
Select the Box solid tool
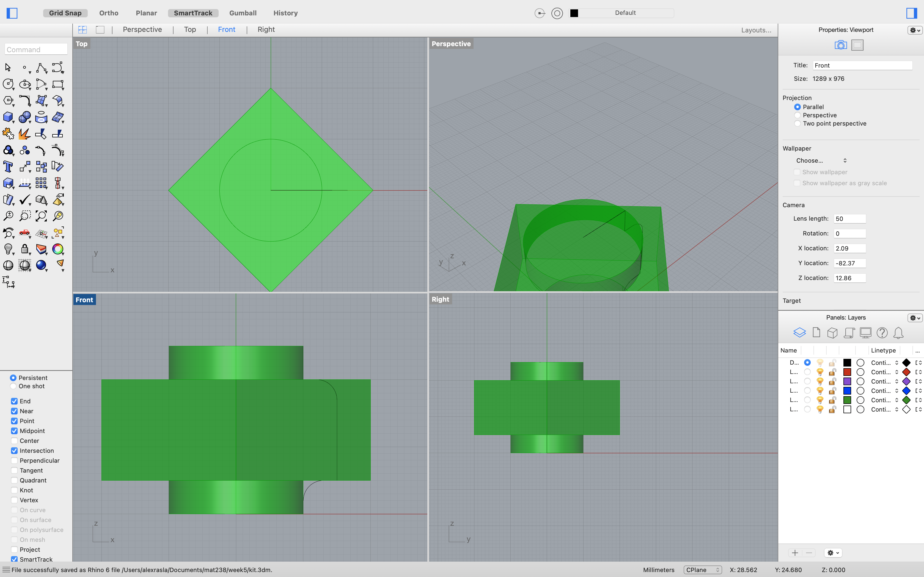coord(8,117)
